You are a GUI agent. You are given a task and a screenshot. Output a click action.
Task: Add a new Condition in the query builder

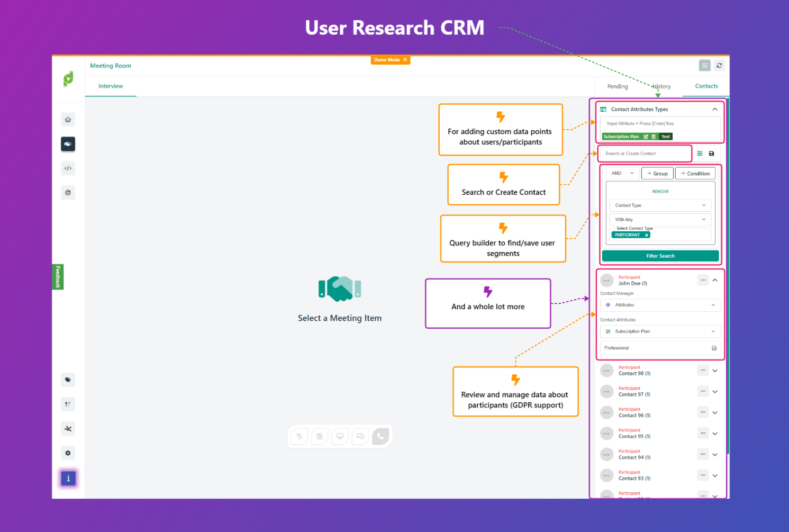695,173
